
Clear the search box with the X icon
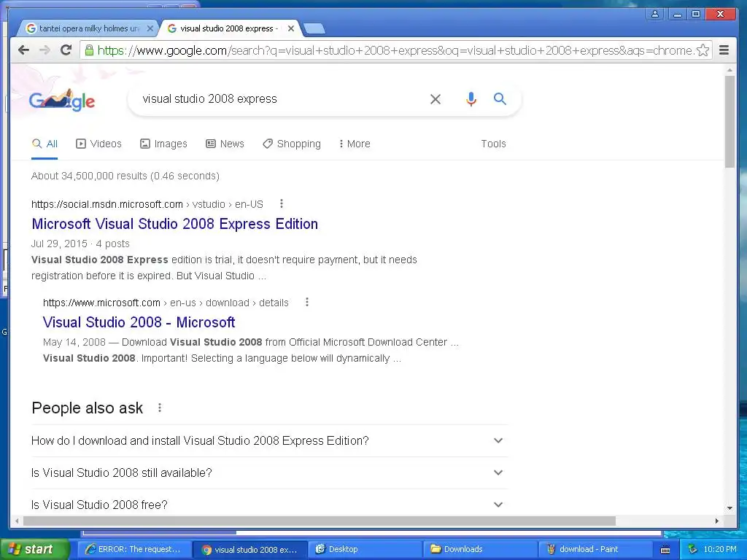(436, 99)
